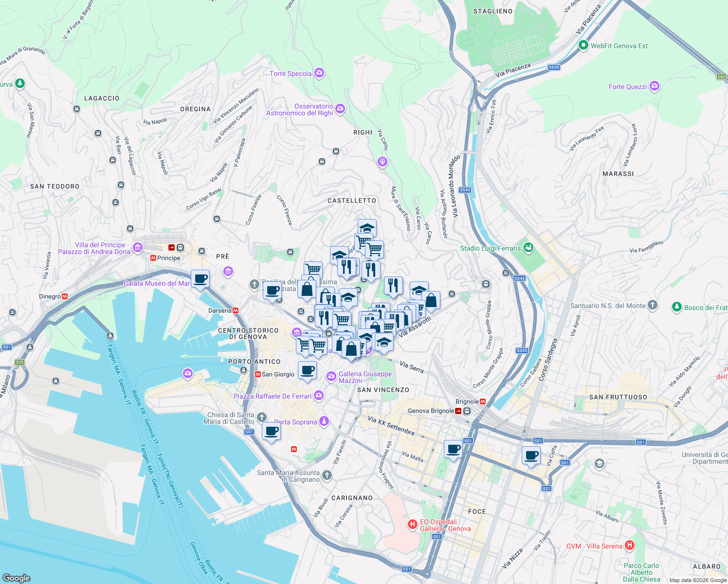728x584 pixels.
Task: Select the Genova Brignole train station icon
Action: [458, 411]
